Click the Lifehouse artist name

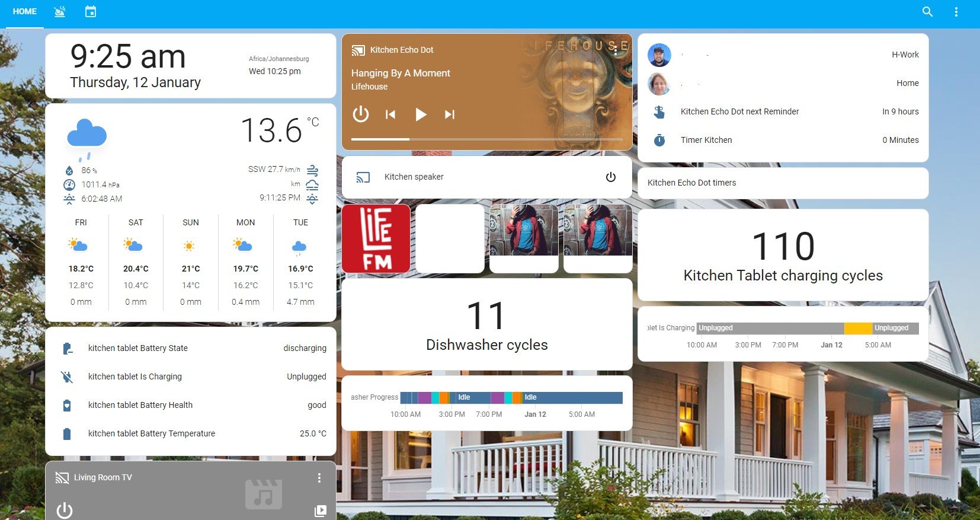pyautogui.click(x=370, y=87)
